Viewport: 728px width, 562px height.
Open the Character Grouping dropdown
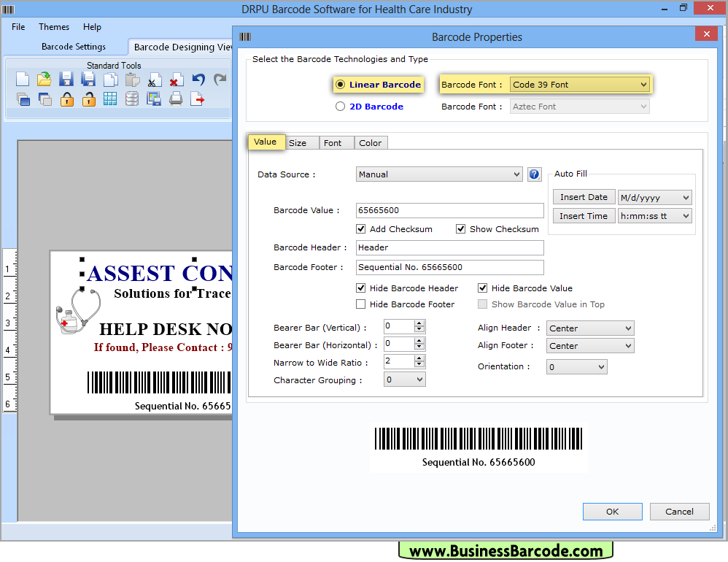click(x=404, y=380)
